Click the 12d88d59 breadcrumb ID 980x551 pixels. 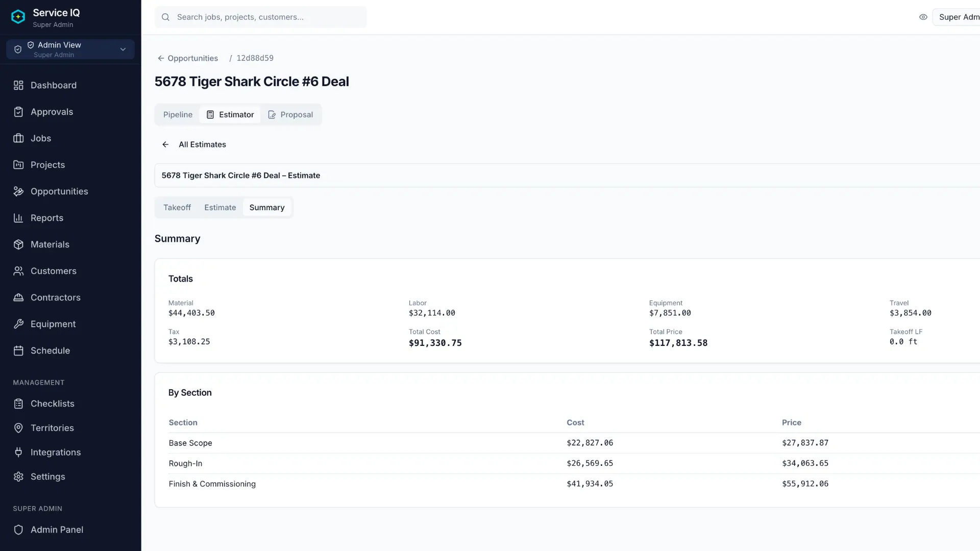tap(255, 58)
